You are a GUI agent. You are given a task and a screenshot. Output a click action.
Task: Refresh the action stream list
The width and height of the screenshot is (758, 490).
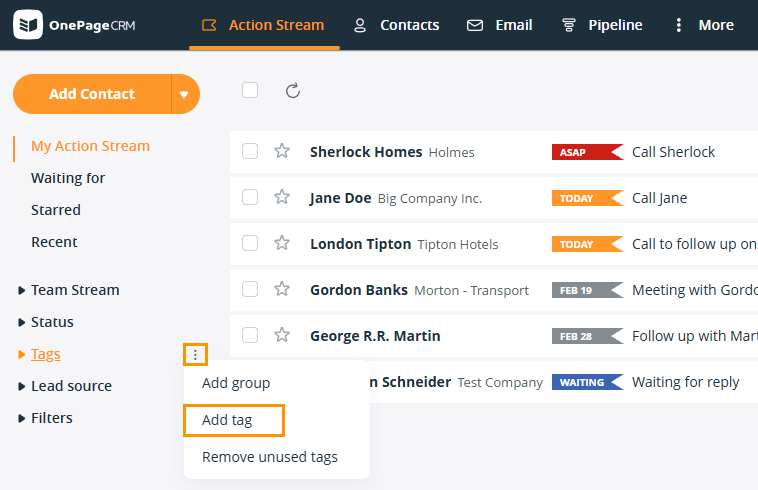pyautogui.click(x=292, y=90)
